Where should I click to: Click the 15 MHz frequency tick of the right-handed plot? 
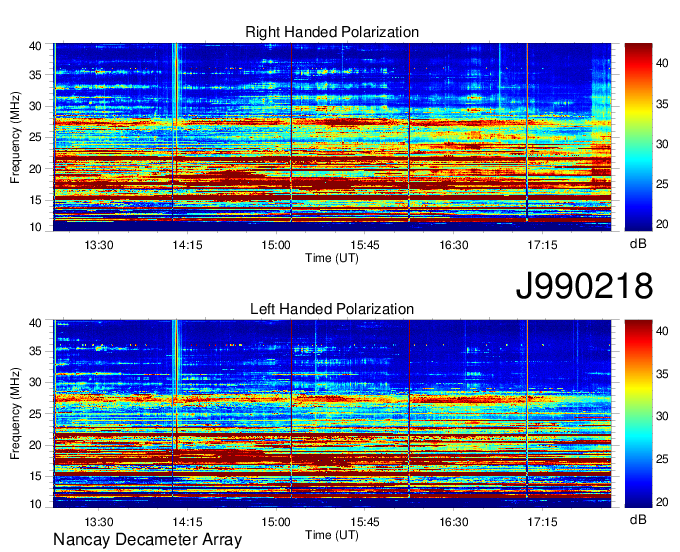[36, 200]
